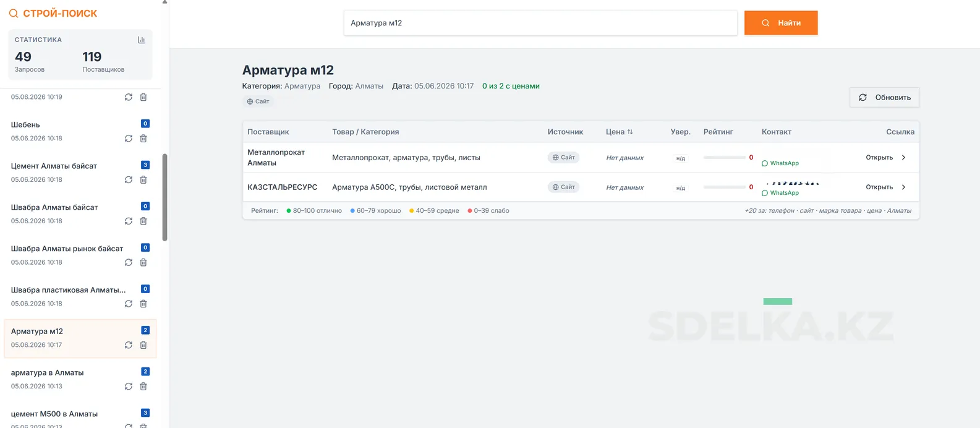The width and height of the screenshot is (980, 428).
Task: Click the Сайт filter chip under category
Action: click(x=258, y=101)
